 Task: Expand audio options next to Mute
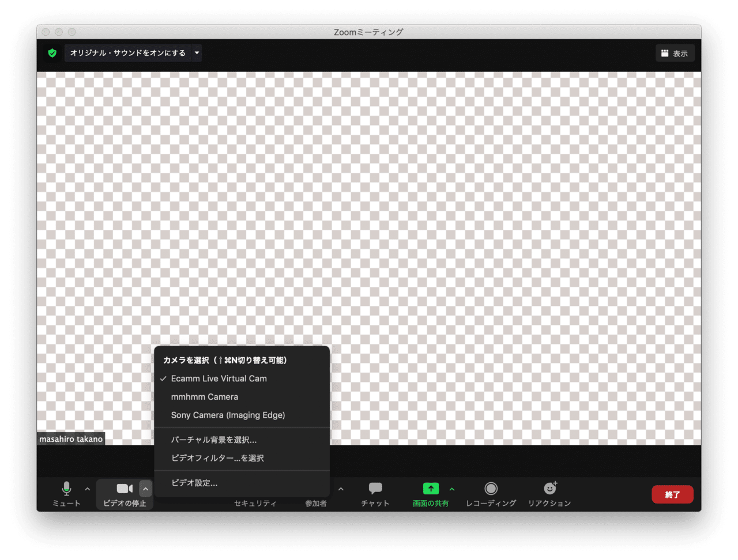tap(88, 489)
